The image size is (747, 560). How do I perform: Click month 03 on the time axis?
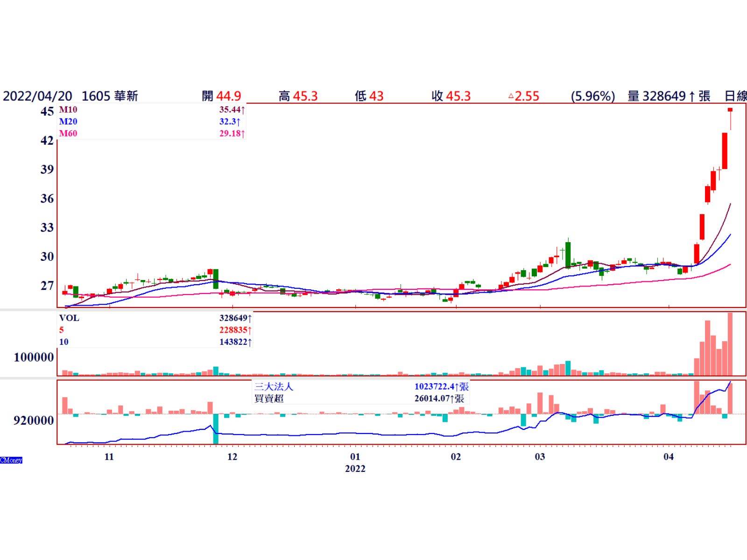point(540,456)
